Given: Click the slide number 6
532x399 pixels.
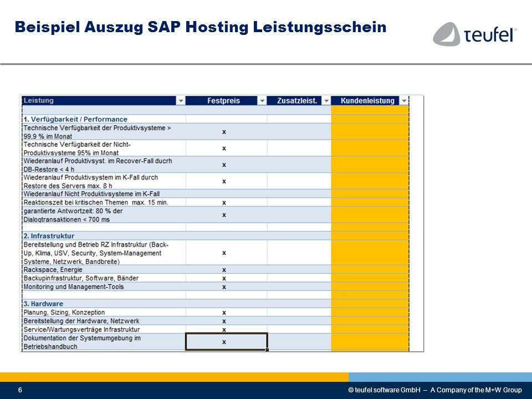Looking at the screenshot, I should 20,390.
